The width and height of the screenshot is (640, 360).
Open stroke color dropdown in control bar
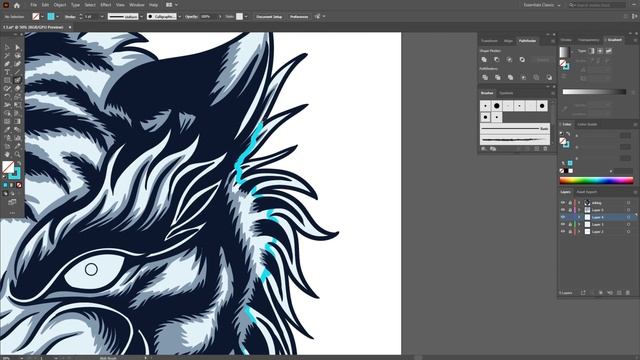[57, 17]
